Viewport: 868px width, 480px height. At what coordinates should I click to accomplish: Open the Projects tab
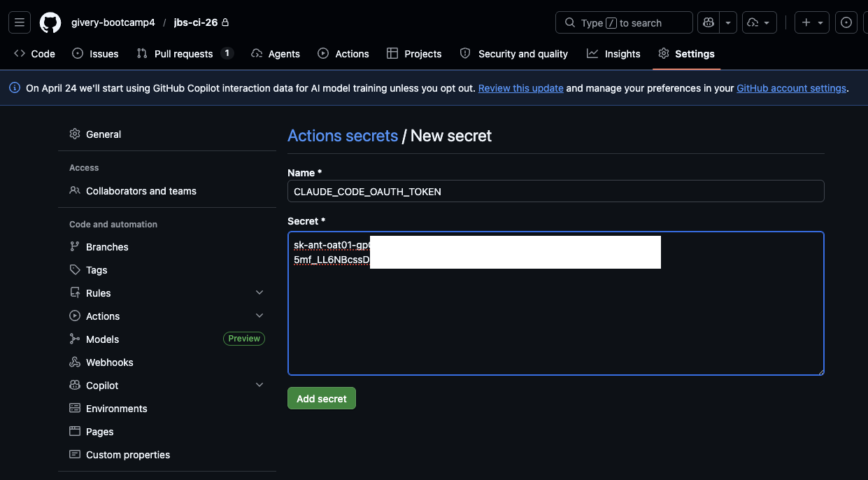click(x=414, y=54)
